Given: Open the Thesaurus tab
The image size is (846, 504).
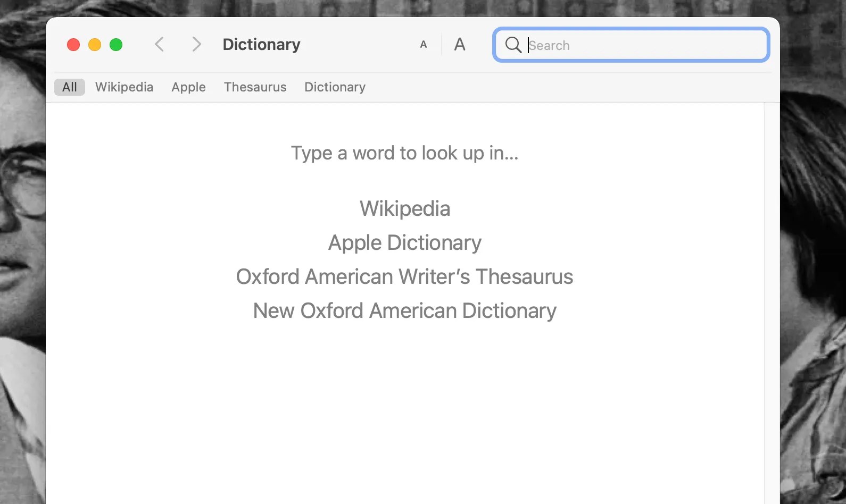Looking at the screenshot, I should coord(255,87).
